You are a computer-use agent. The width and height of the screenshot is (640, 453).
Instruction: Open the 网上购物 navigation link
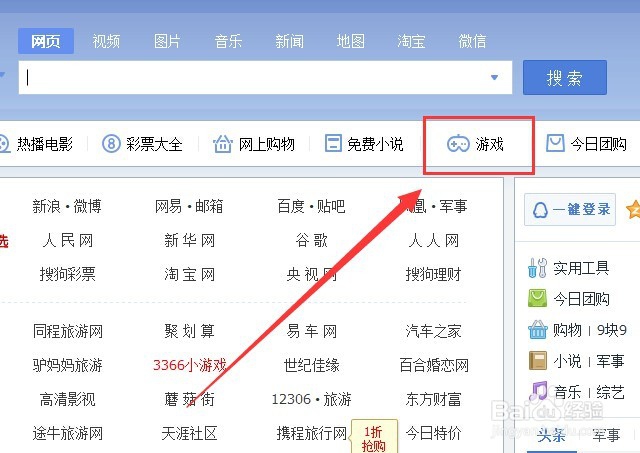pos(267,144)
